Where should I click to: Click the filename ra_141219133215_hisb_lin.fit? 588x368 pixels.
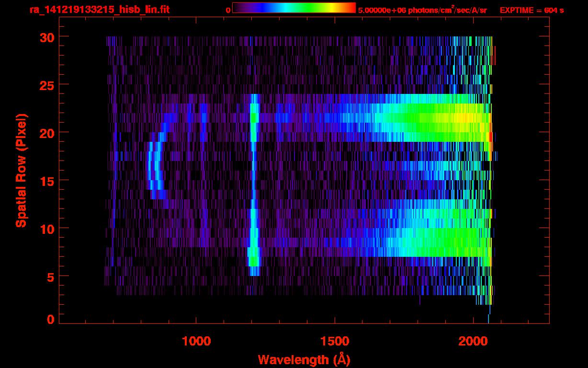tap(99, 9)
